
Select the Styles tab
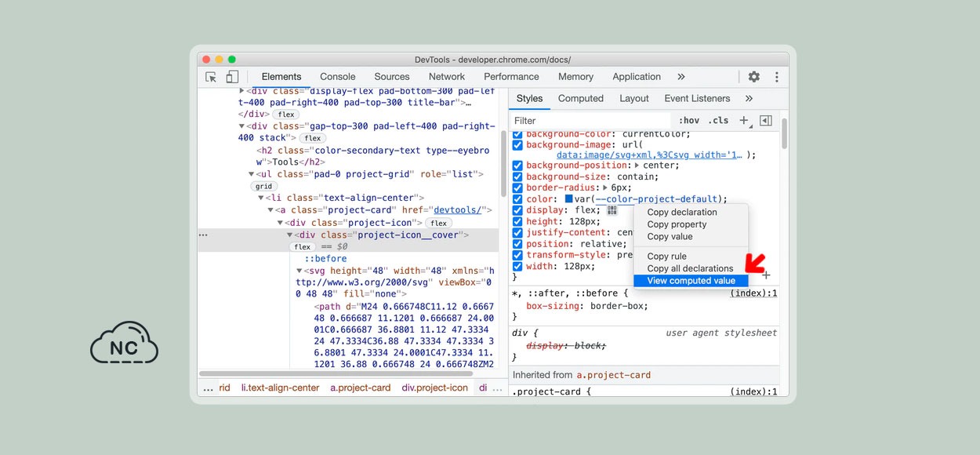click(530, 99)
